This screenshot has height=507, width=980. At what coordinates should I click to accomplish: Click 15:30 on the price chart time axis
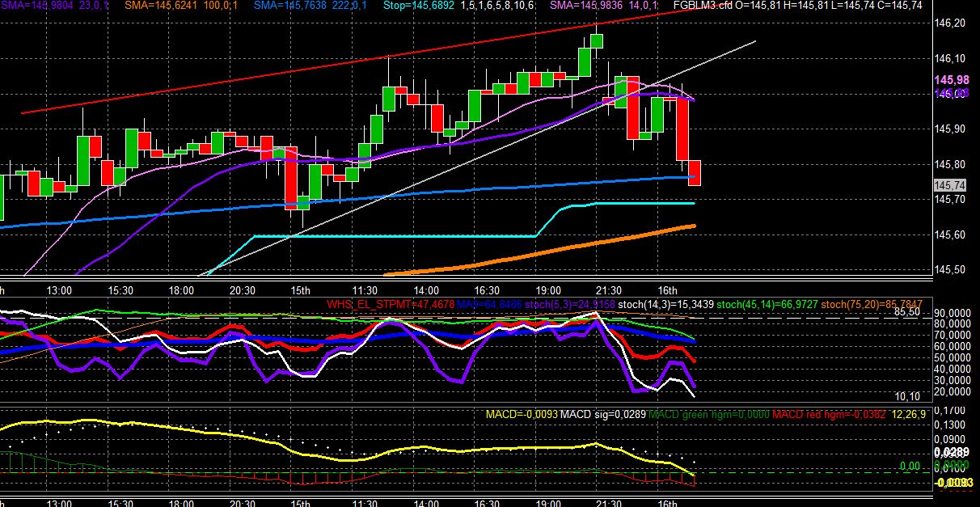coord(120,290)
